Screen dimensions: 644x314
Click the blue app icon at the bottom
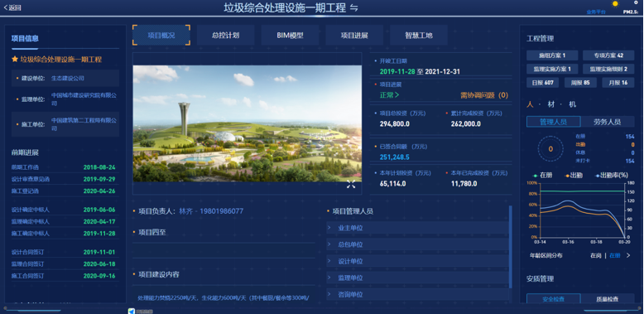point(132,312)
